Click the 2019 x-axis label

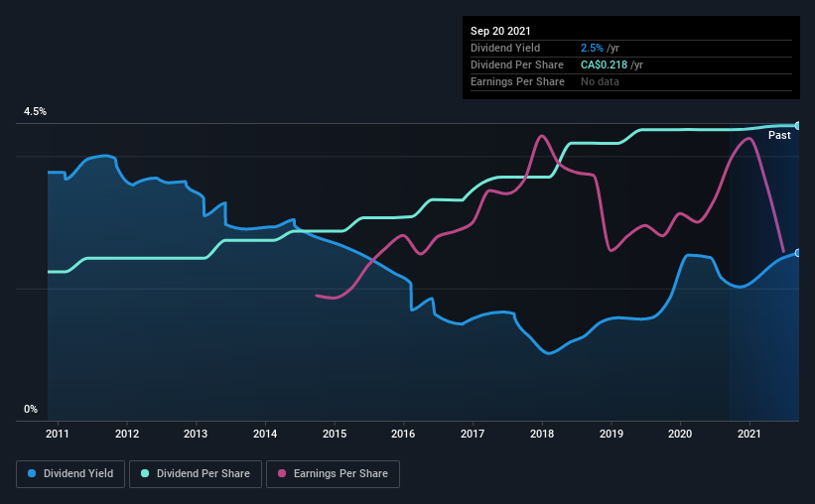point(611,434)
